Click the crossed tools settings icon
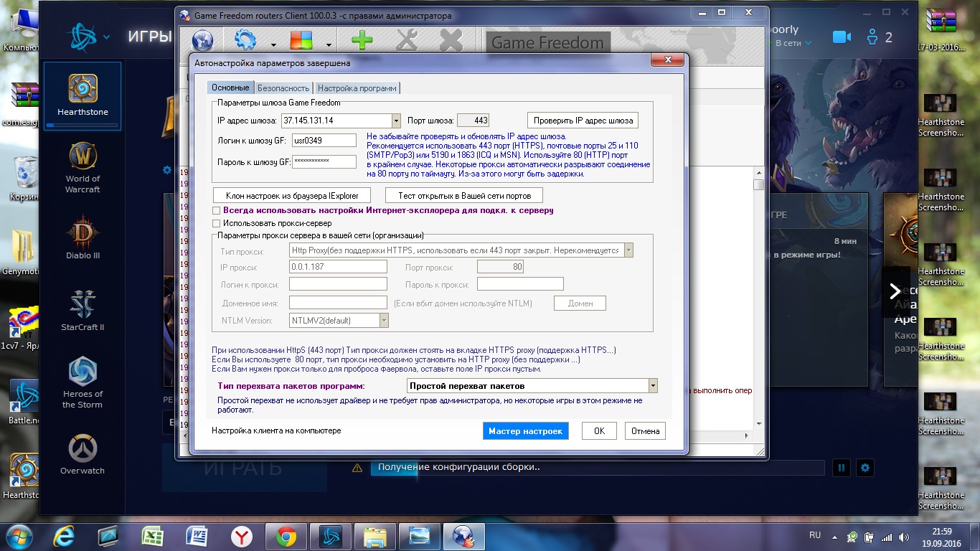The height and width of the screenshot is (551, 980). tap(407, 40)
